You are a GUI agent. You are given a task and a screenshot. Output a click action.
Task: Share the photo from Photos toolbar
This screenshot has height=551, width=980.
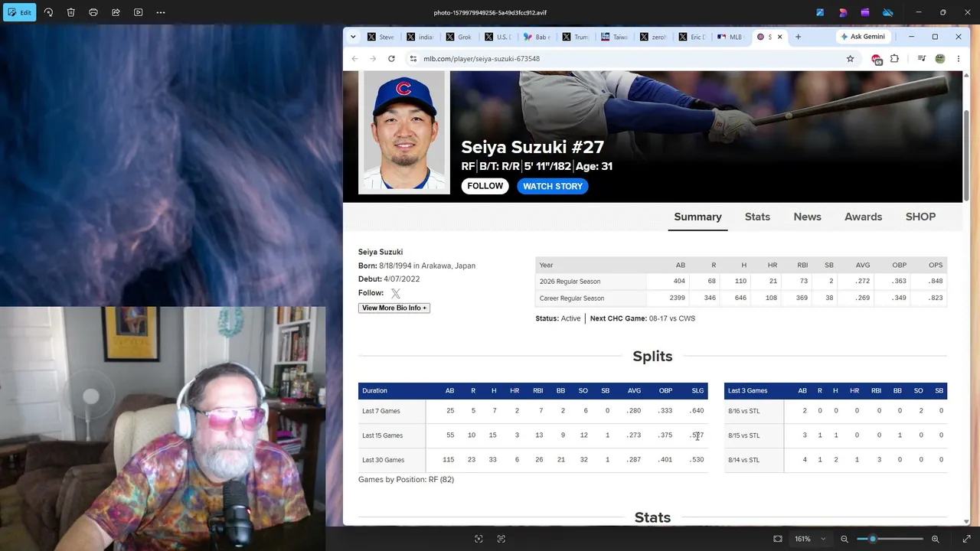tap(116, 12)
